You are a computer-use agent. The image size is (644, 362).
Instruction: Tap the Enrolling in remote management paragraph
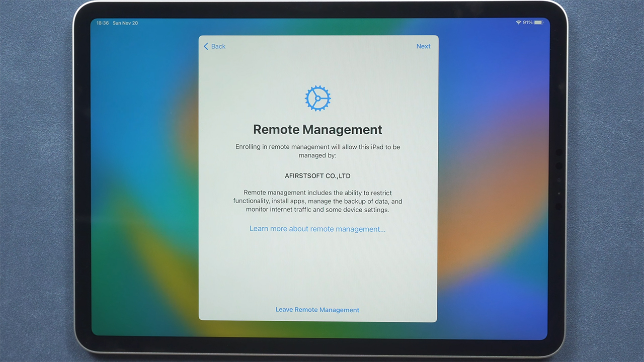(317, 151)
